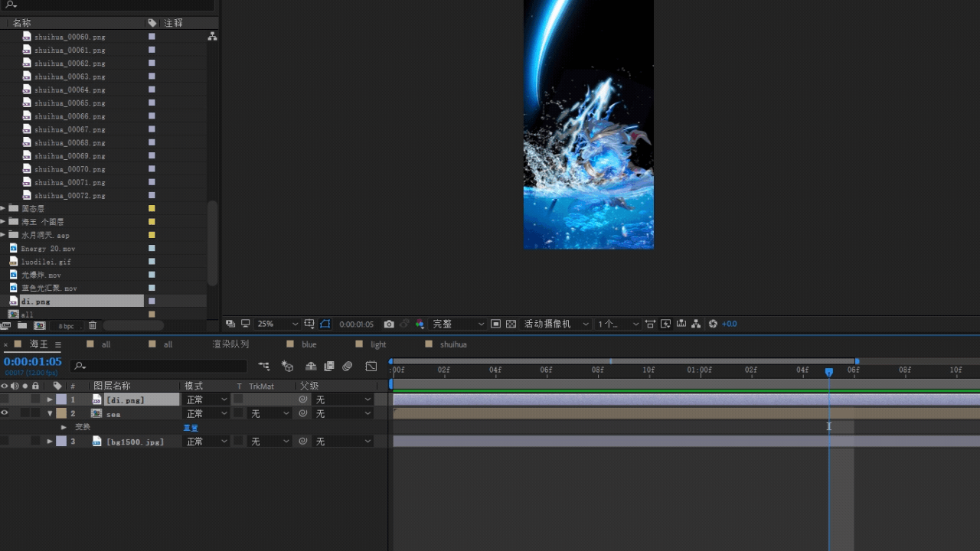The height and width of the screenshot is (551, 980).
Task: Toggle the draft 3D icon
Action: [x=288, y=367]
